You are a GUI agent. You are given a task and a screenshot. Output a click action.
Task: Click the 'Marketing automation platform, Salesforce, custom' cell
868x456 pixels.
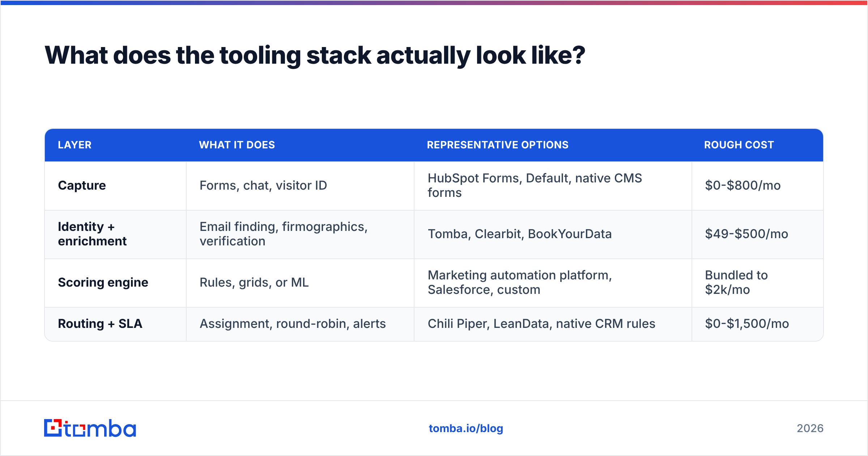click(553, 283)
